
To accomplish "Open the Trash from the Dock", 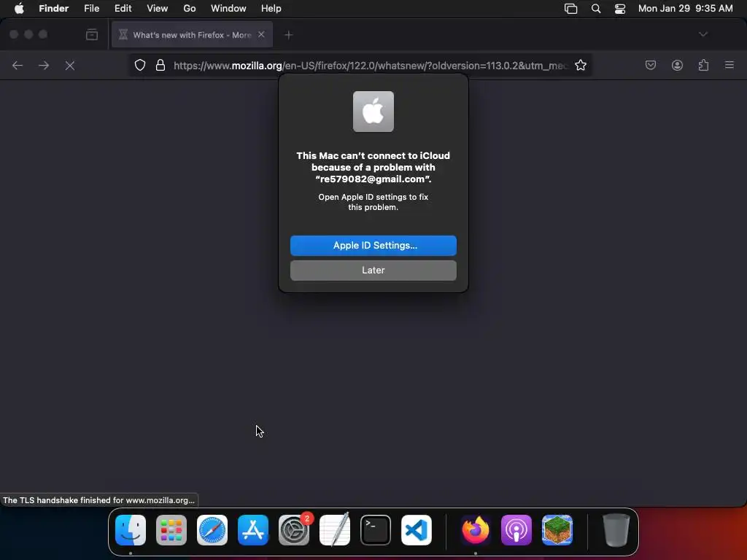I will (616, 530).
